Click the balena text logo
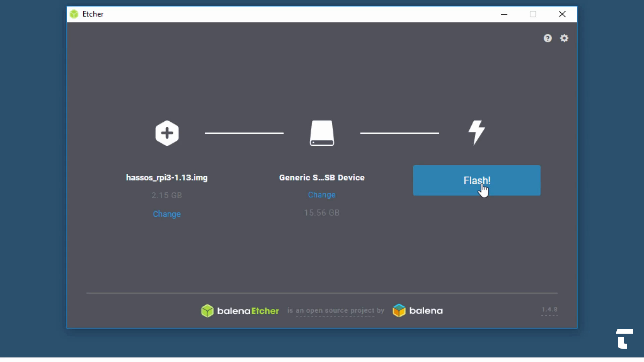The height and width of the screenshot is (362, 644). pyautogui.click(x=426, y=311)
